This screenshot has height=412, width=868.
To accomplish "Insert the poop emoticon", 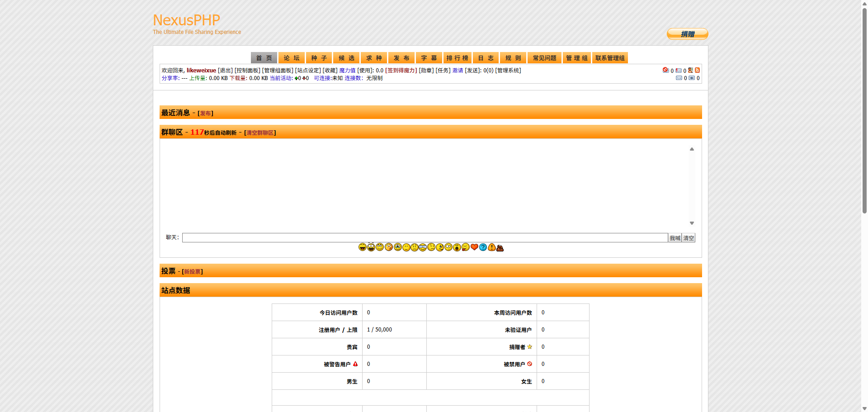I will pyautogui.click(x=500, y=247).
